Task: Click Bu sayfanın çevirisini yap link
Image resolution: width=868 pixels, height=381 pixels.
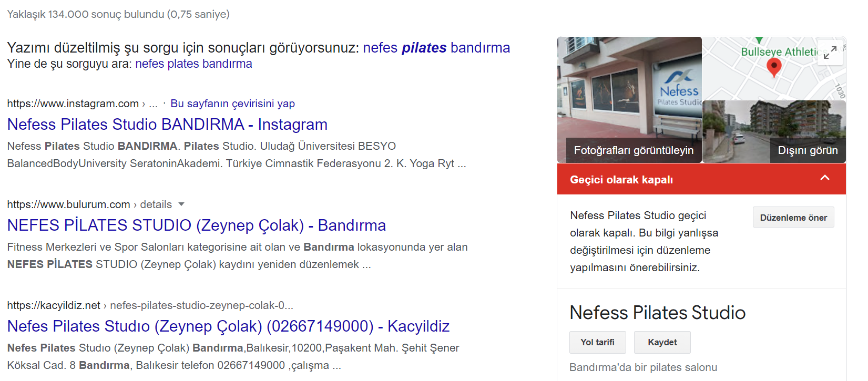Action: pos(232,104)
